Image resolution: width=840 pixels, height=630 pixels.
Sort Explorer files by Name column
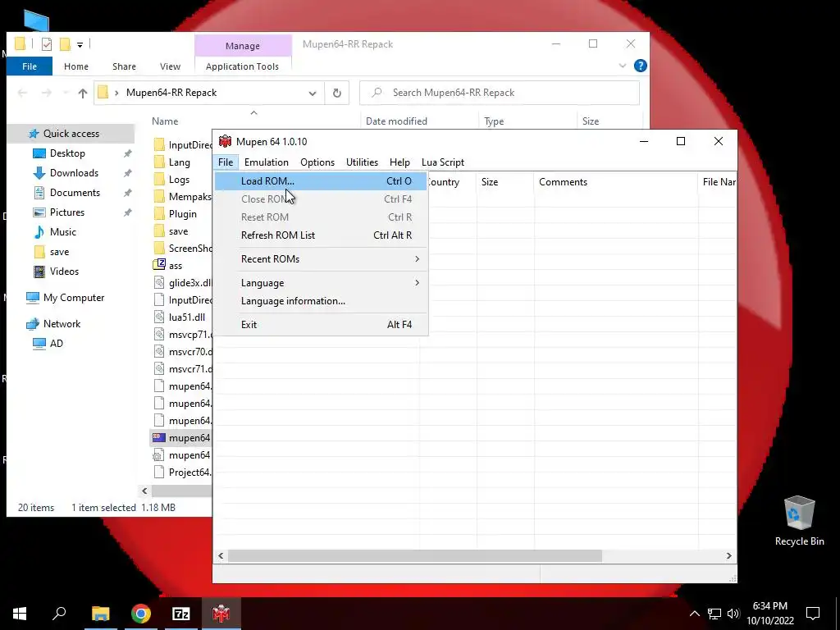point(164,121)
